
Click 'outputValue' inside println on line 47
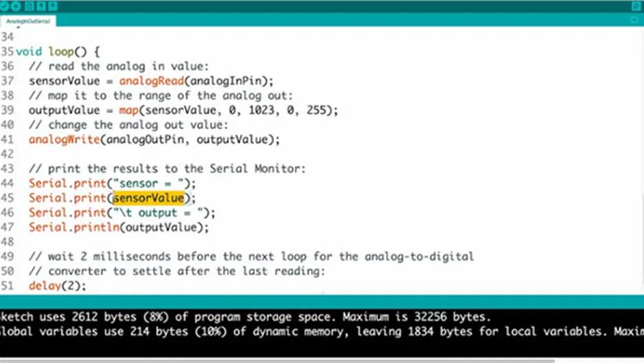click(161, 228)
